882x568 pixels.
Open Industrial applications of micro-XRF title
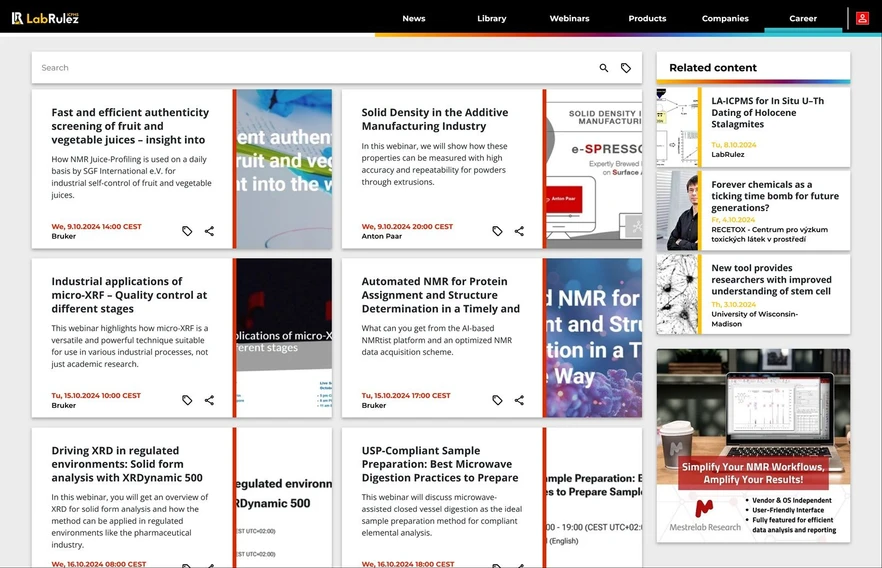pyautogui.click(x=129, y=295)
